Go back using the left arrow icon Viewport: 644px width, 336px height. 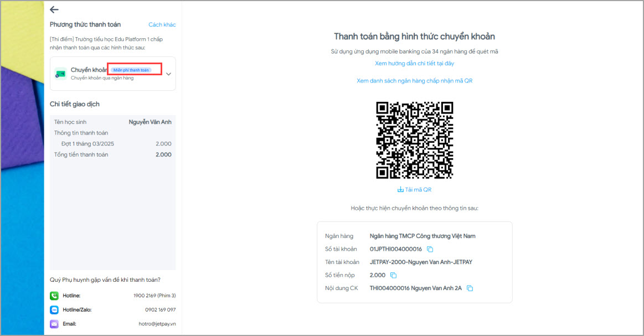coord(54,10)
